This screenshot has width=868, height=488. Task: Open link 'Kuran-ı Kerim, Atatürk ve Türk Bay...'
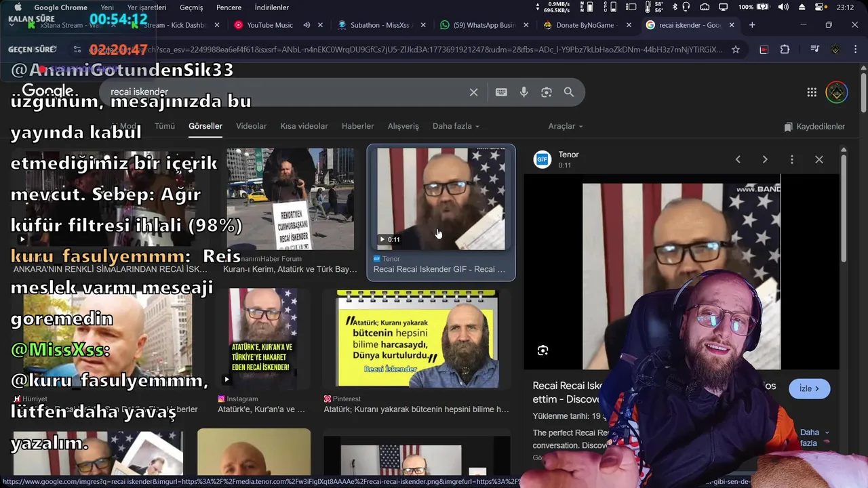pyautogui.click(x=290, y=269)
